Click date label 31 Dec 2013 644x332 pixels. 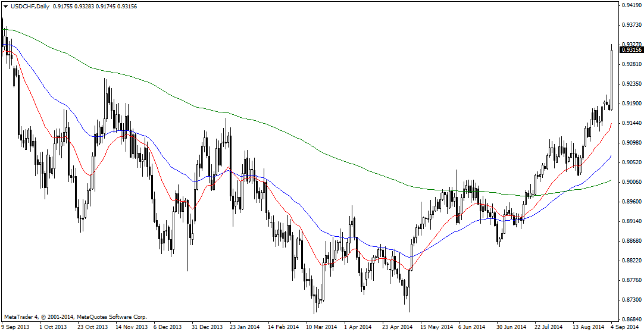click(206, 327)
